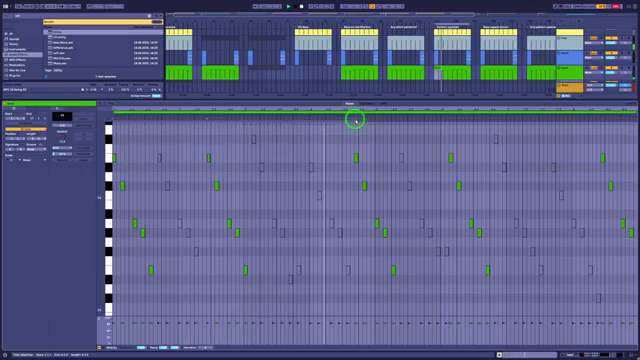Click the Add Interval button

(x=84, y=125)
